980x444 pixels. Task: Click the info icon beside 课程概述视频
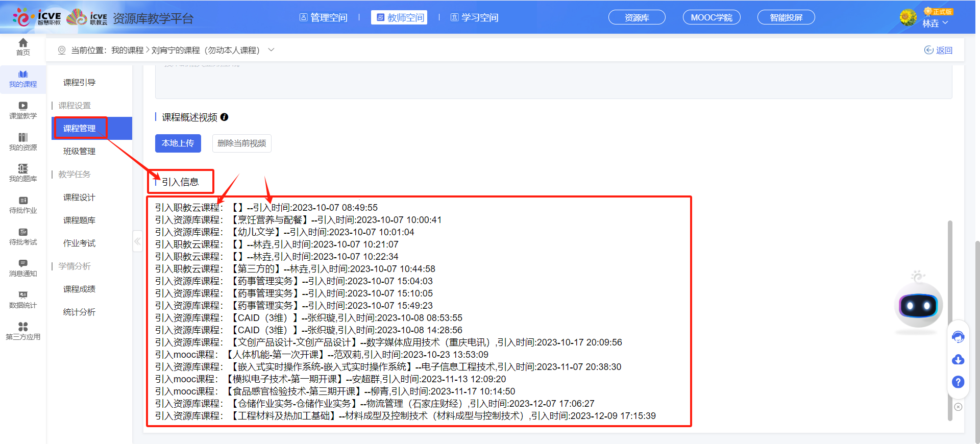coord(224,117)
